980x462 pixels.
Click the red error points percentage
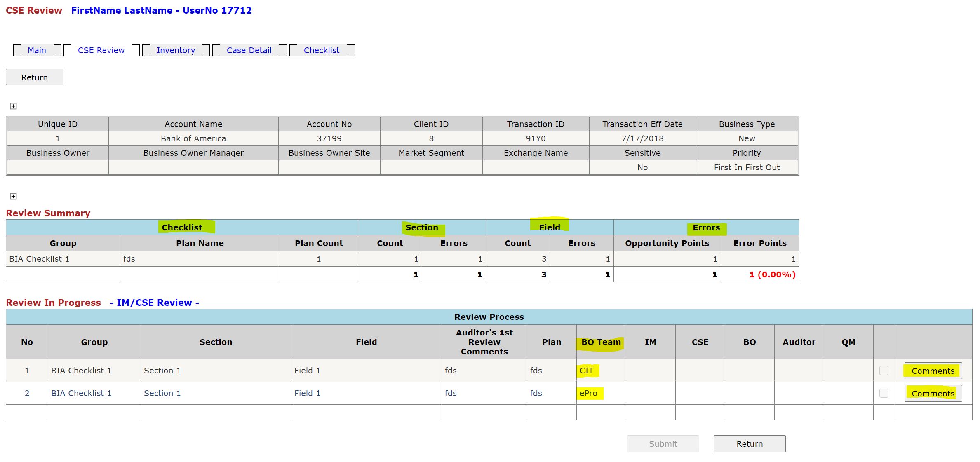tap(772, 274)
